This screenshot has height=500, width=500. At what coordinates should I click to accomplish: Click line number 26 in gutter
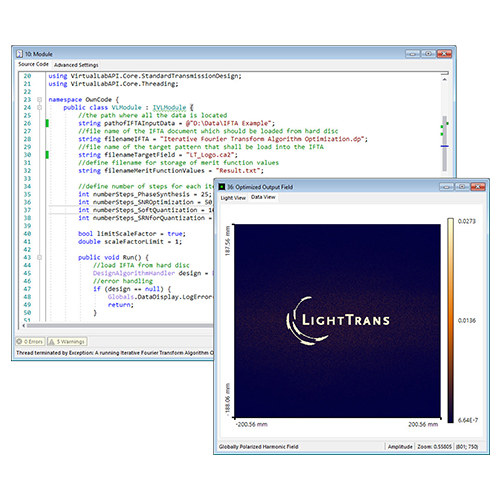pyautogui.click(x=27, y=123)
